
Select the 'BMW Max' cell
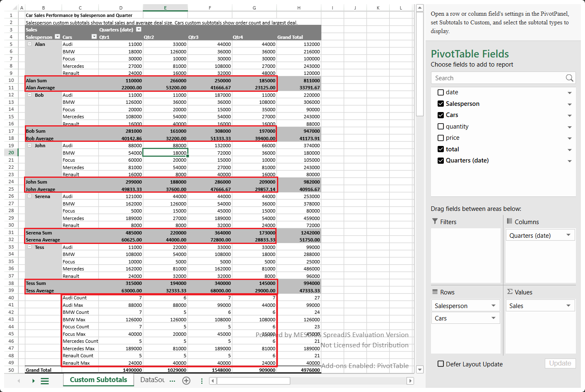(x=80, y=320)
